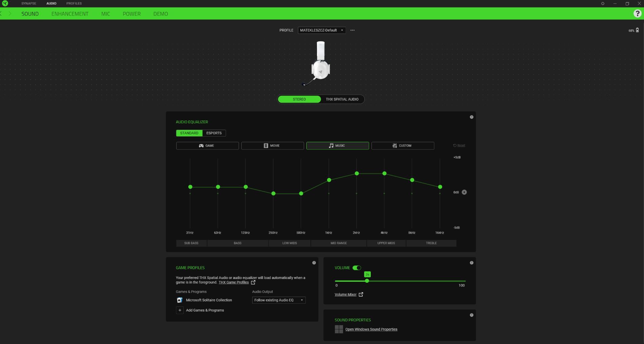Click the Bass range label
Screen dimensions: 644x344
point(238,243)
